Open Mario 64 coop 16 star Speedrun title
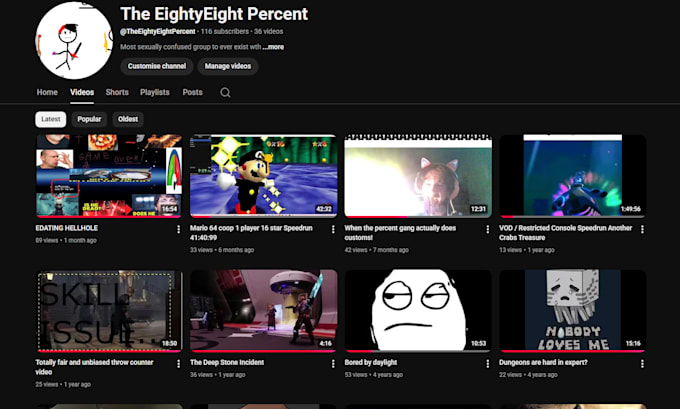This screenshot has width=680, height=409. pyautogui.click(x=251, y=232)
